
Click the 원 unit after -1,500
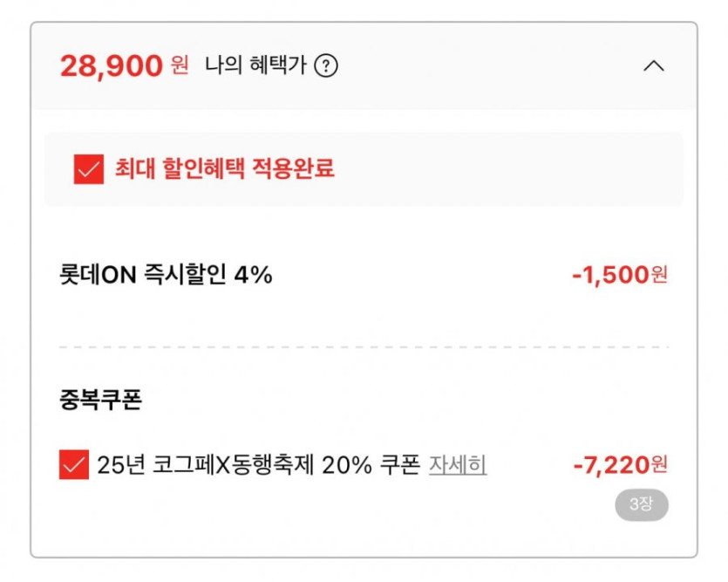pyautogui.click(x=659, y=275)
